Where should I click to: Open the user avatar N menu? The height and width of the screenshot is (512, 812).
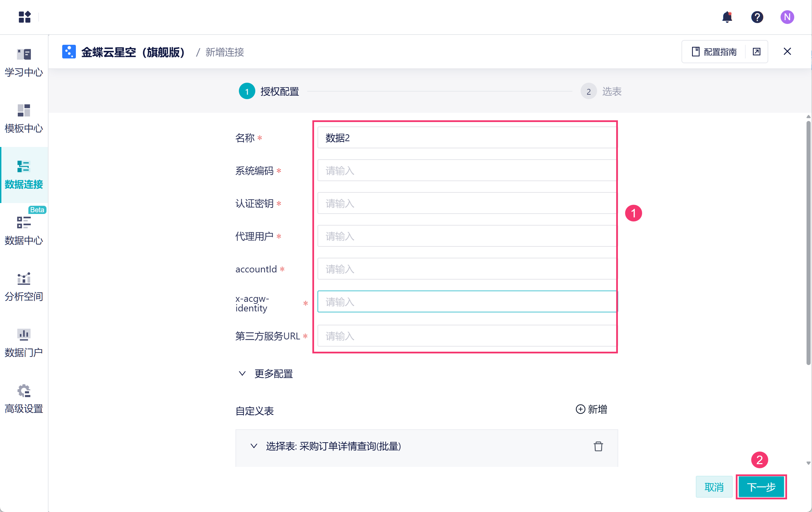tap(787, 17)
